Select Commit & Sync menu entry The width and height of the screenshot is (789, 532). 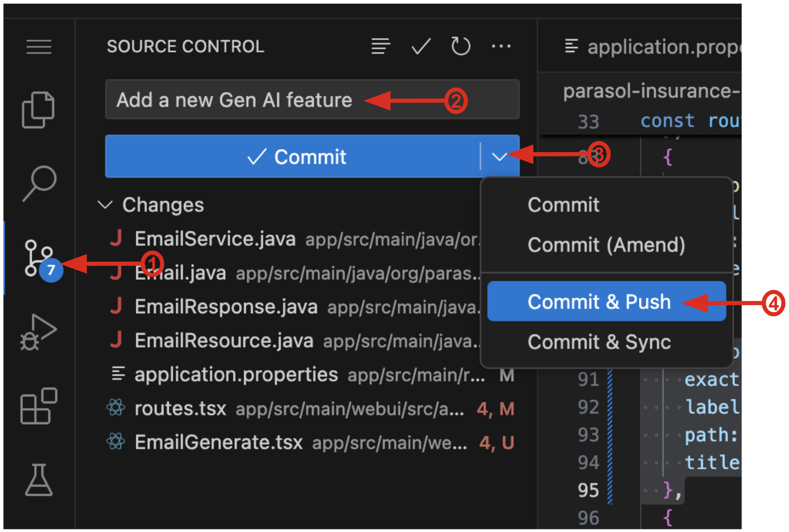(x=599, y=342)
